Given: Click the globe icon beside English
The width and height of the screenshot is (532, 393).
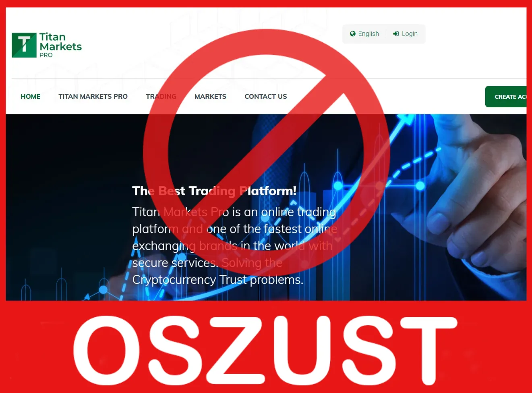Looking at the screenshot, I should coord(353,34).
